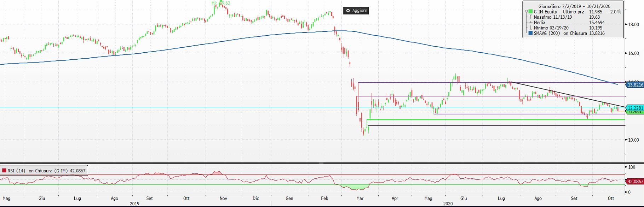Select the 'Minimo 03/19/20' legend row
Screen dimensions: 644x207
tap(551, 28)
